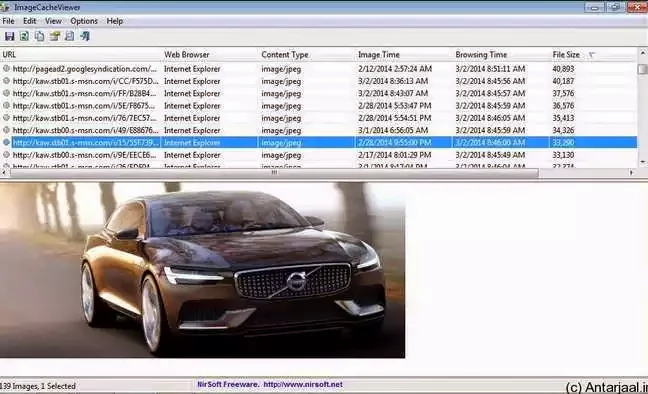Click the Save Selected Items toolbar icon
Screen dimensions: 648x394
pos(9,36)
